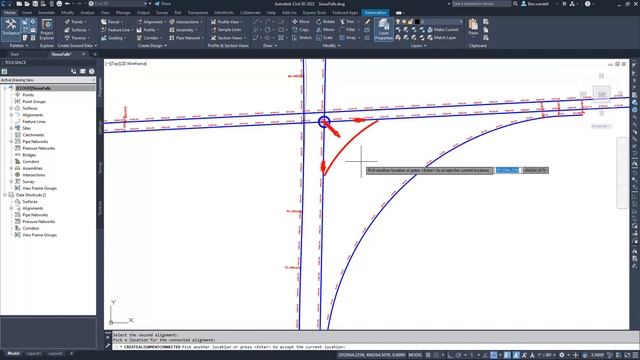Switch to the Layout1 tab

[x=34, y=353]
